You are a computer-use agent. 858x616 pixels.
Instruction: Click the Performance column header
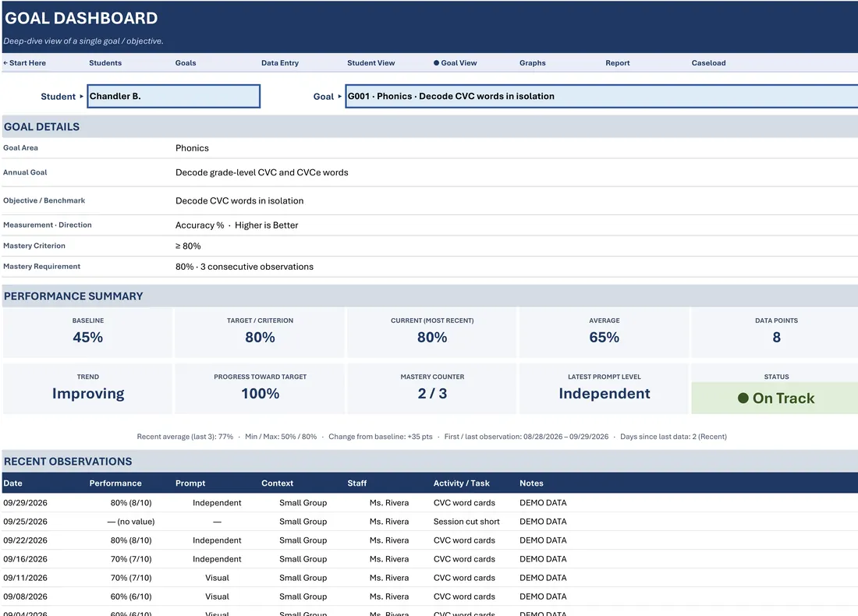click(x=115, y=483)
